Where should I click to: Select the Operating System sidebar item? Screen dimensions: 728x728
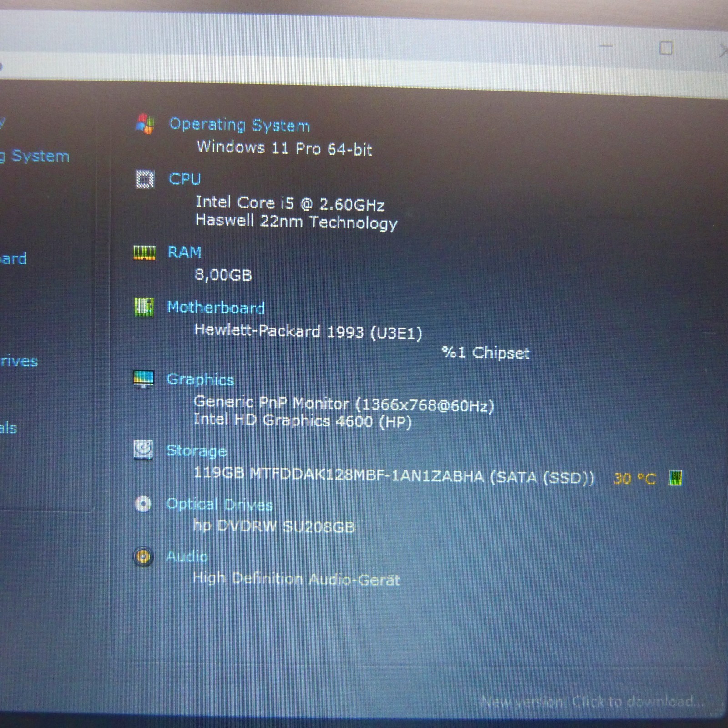[35, 156]
